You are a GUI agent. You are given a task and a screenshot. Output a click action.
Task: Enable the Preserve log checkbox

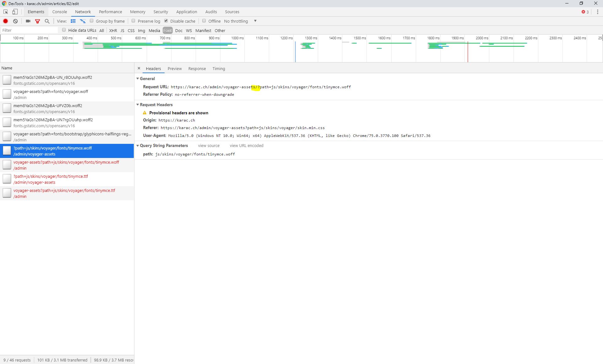click(133, 21)
